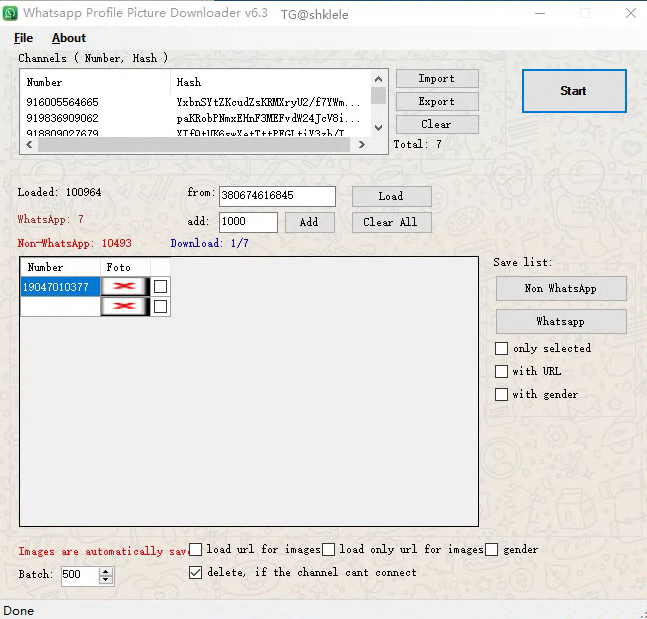Select the Number column header in results table

click(x=60, y=267)
